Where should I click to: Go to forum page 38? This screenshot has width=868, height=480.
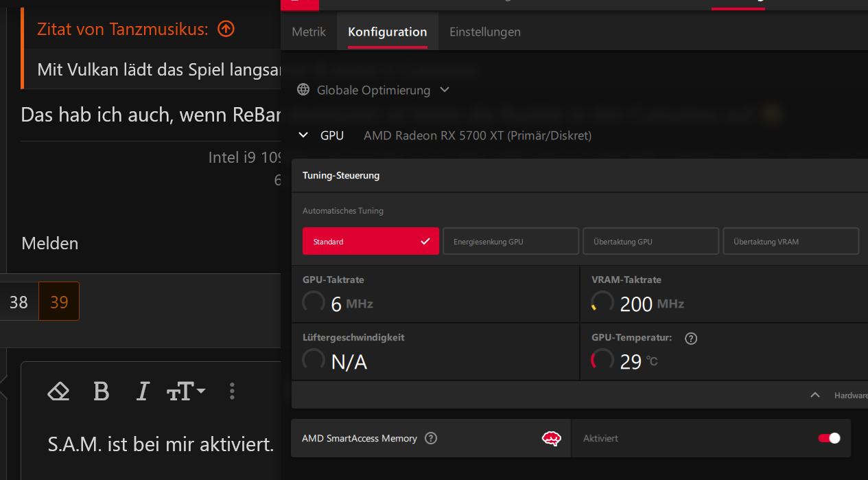19,301
